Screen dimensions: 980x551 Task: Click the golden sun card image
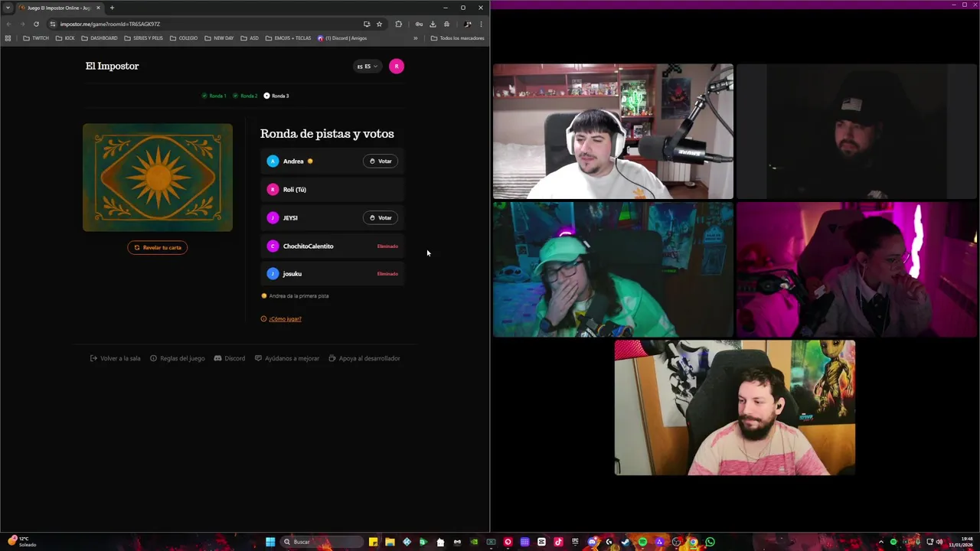[158, 178]
